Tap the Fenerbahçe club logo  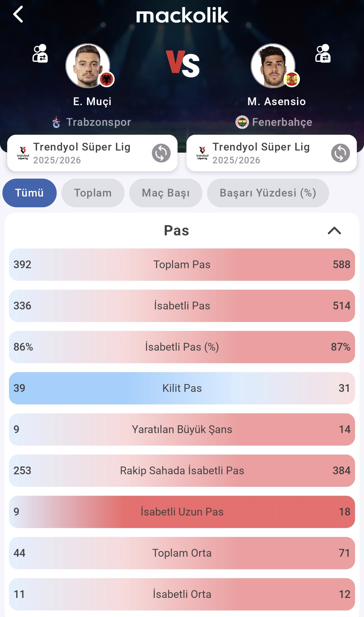[x=242, y=122]
